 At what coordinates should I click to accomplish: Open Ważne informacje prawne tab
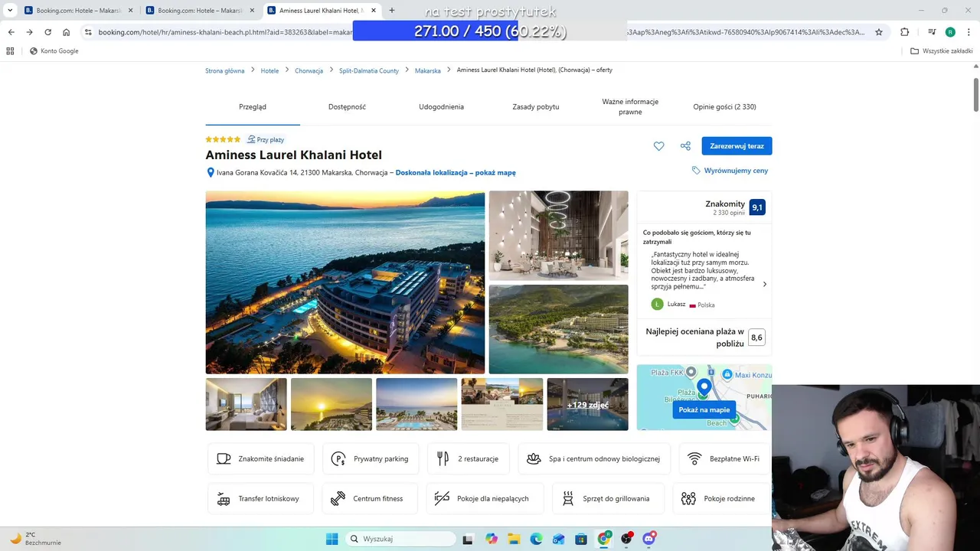(630, 106)
